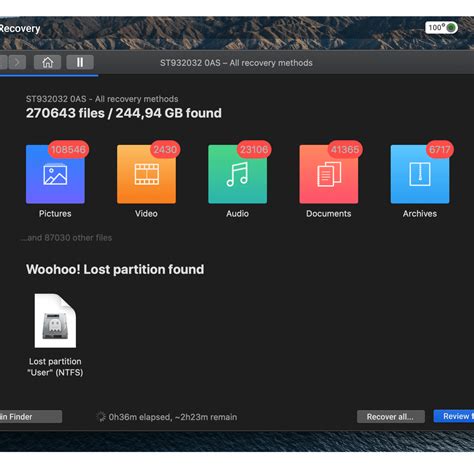The height and width of the screenshot is (474, 474).
Task: Click the 108546 badge on Pictures
Action: point(68,149)
